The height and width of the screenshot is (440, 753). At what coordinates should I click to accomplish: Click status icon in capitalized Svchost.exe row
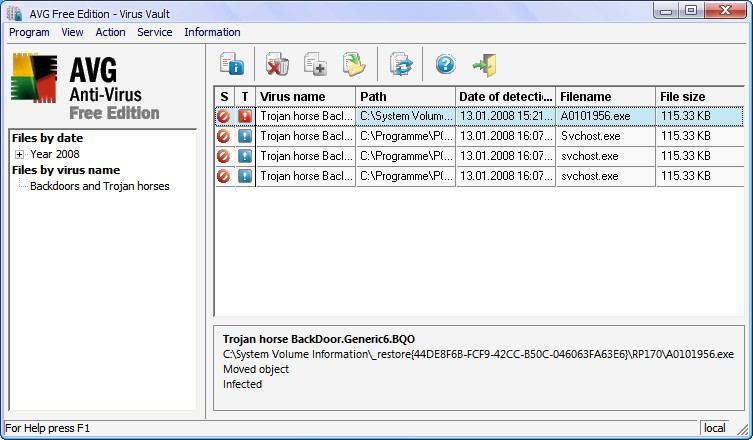click(x=223, y=136)
